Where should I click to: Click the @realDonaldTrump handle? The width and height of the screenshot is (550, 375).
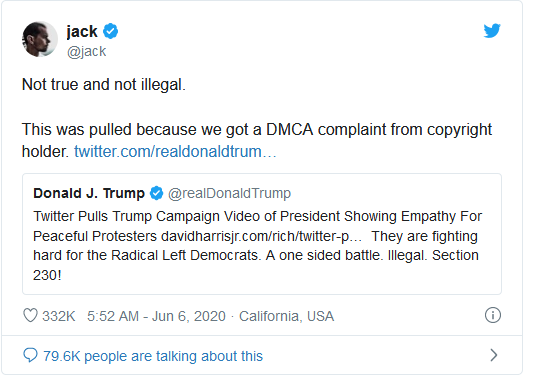(x=229, y=193)
